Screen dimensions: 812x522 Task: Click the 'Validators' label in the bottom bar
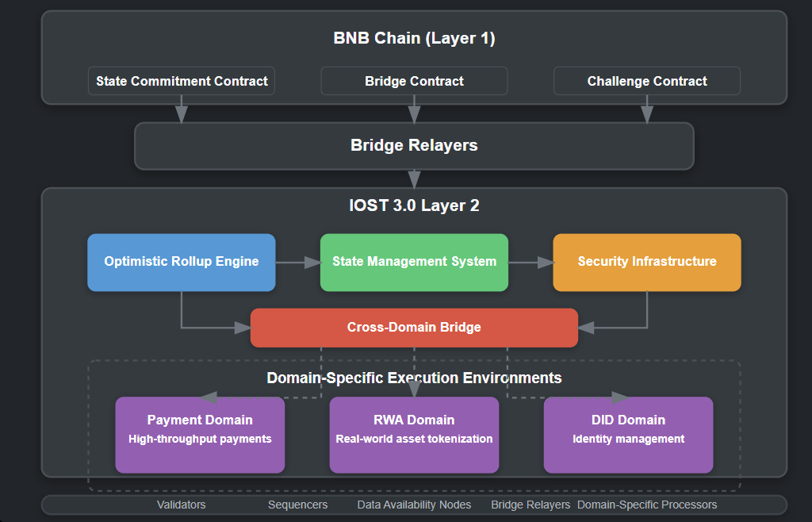pyautogui.click(x=182, y=505)
